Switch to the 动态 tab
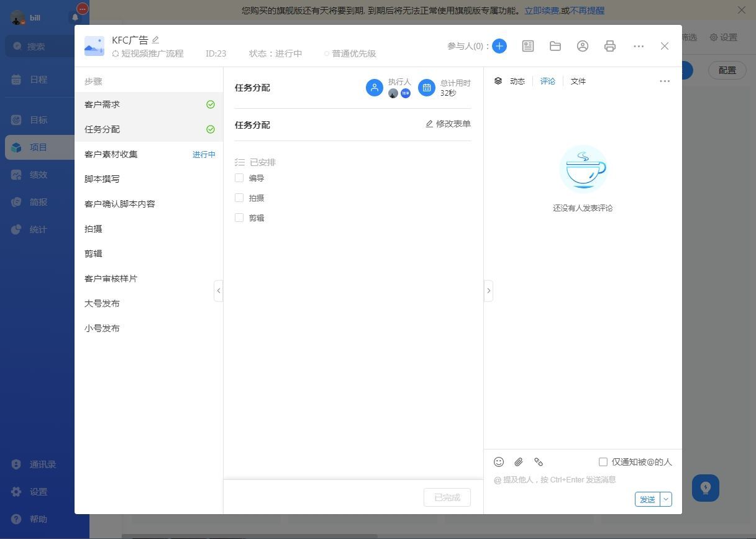The height and width of the screenshot is (539, 756). (x=517, y=81)
